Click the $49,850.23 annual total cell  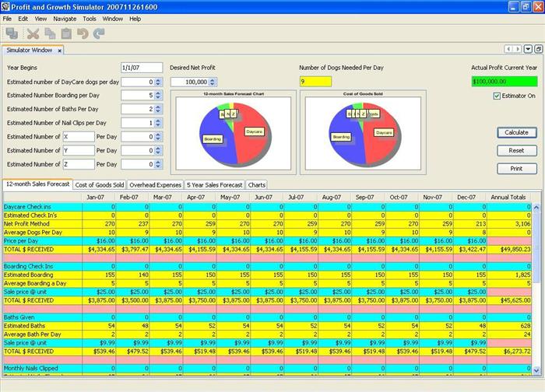(509, 250)
